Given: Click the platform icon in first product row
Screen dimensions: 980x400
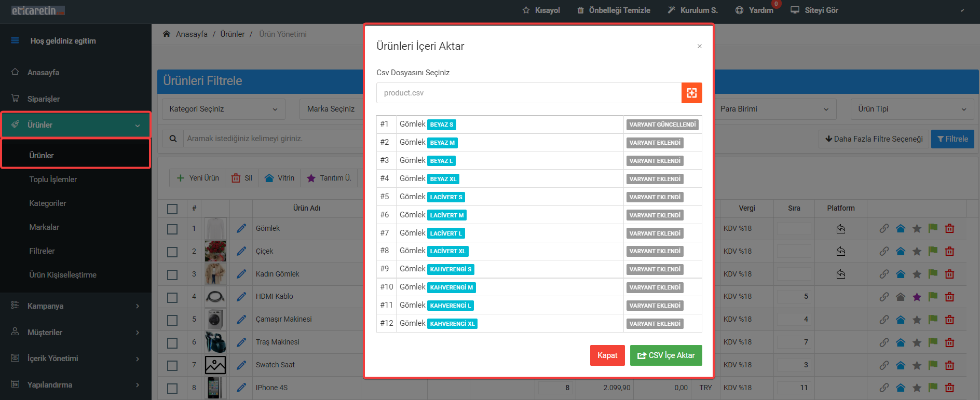Looking at the screenshot, I should tap(841, 228).
